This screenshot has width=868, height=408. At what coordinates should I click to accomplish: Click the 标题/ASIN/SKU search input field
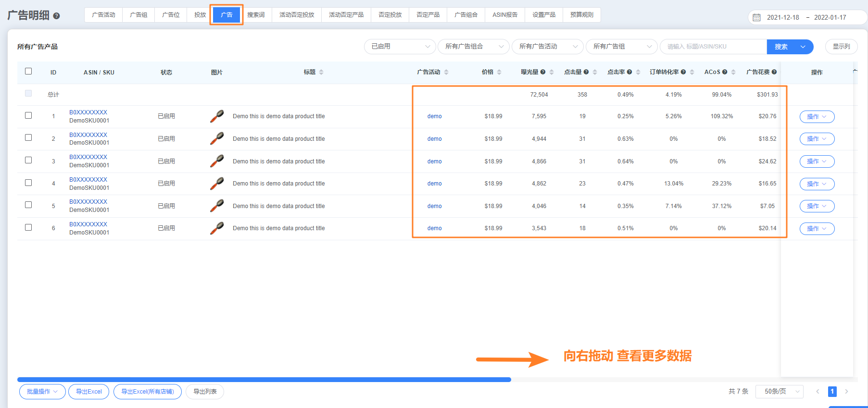tap(713, 47)
